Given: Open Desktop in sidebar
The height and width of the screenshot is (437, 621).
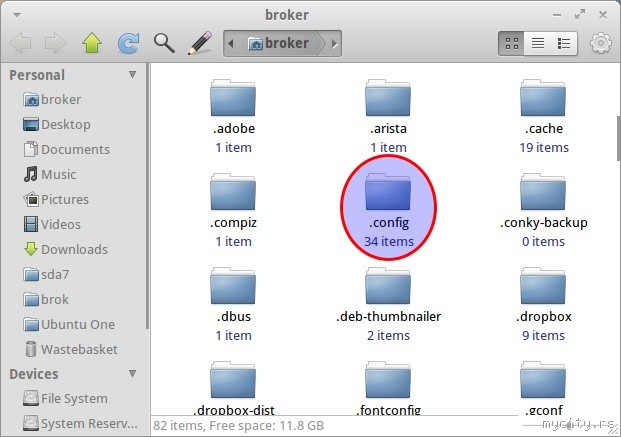Looking at the screenshot, I should (57, 124).
